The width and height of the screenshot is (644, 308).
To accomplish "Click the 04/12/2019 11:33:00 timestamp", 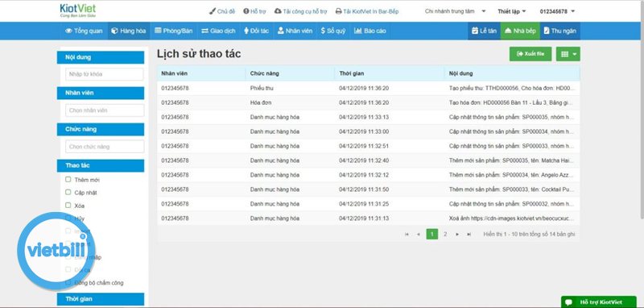I will pos(364,131).
